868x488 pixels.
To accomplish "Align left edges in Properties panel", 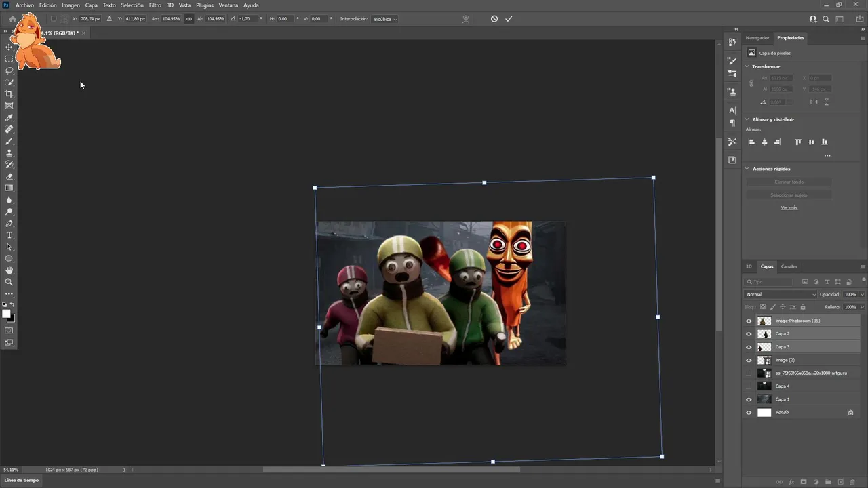I will (751, 142).
